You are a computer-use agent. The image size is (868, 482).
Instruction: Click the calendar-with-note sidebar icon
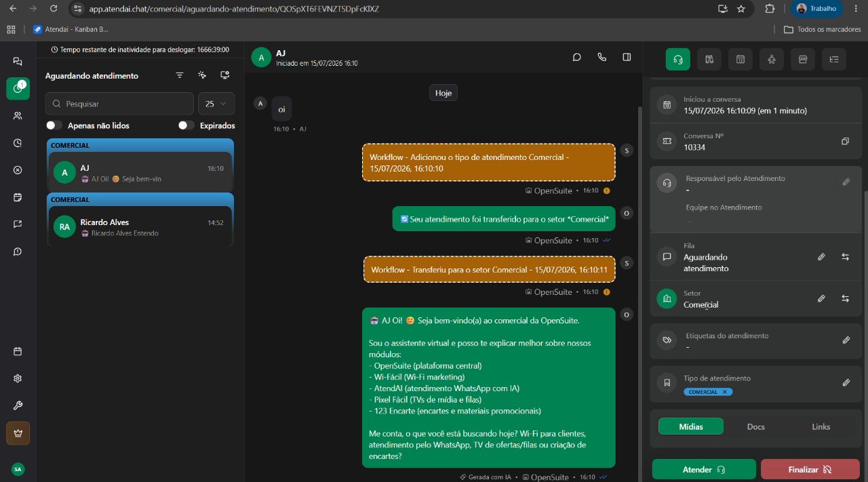point(18,197)
